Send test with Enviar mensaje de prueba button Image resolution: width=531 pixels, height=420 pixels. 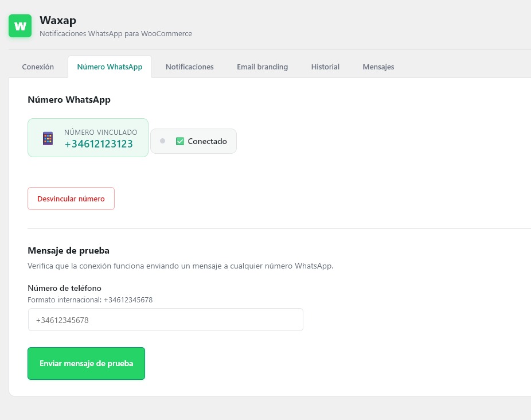tap(87, 363)
